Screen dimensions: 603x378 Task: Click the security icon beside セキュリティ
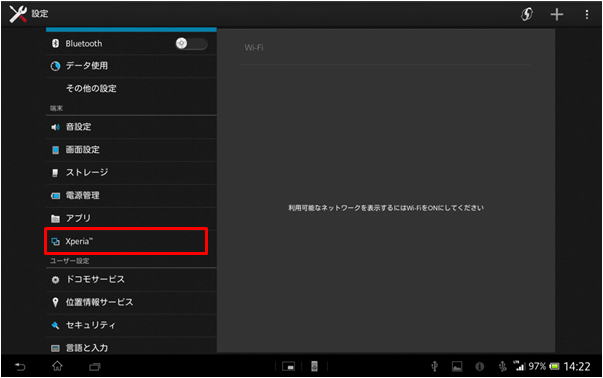(55, 326)
